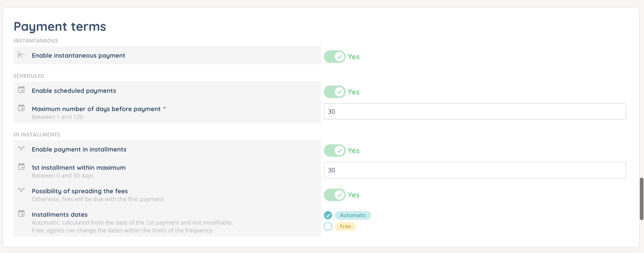
Task: Click the yellow Free label badge
Action: click(x=345, y=226)
